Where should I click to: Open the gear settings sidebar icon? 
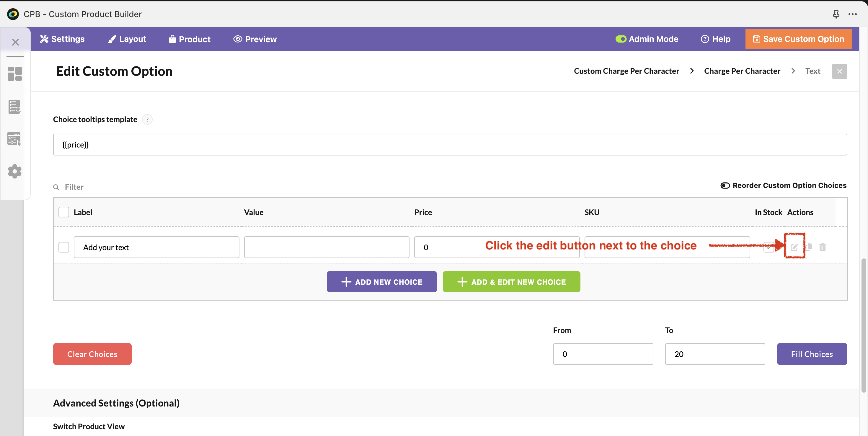(14, 171)
